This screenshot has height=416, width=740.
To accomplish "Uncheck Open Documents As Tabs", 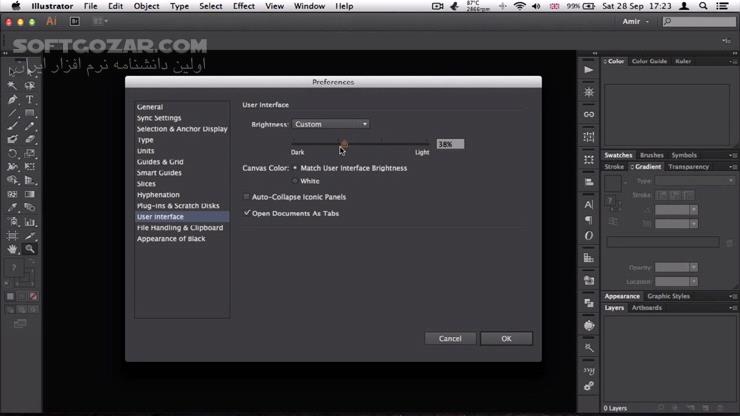I will (x=246, y=213).
